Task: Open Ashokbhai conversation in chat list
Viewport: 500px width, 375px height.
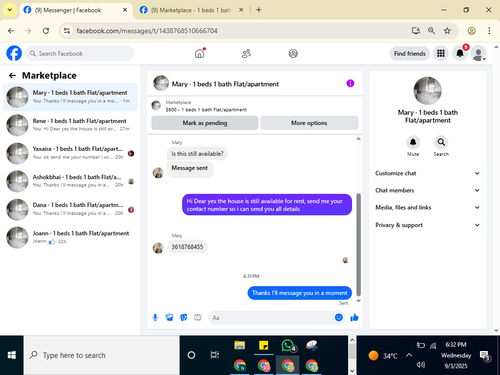Action: tap(70, 181)
